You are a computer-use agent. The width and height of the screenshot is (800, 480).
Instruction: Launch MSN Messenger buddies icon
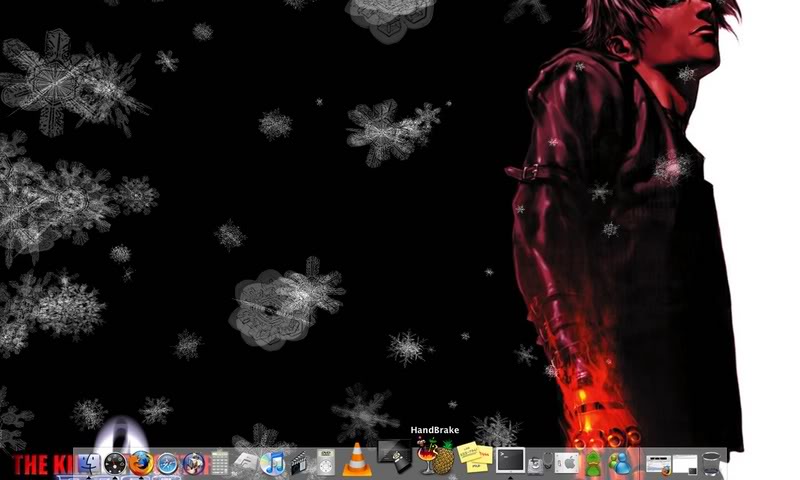tap(620, 464)
